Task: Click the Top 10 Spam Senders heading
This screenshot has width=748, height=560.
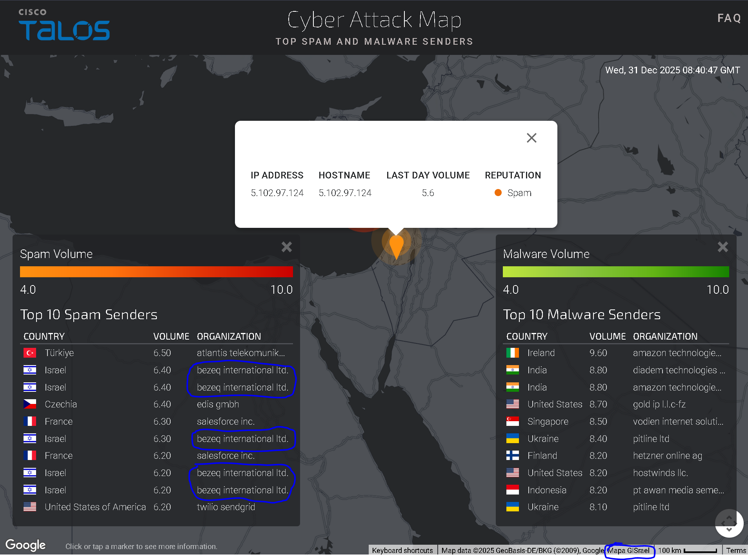Action: 89,315
